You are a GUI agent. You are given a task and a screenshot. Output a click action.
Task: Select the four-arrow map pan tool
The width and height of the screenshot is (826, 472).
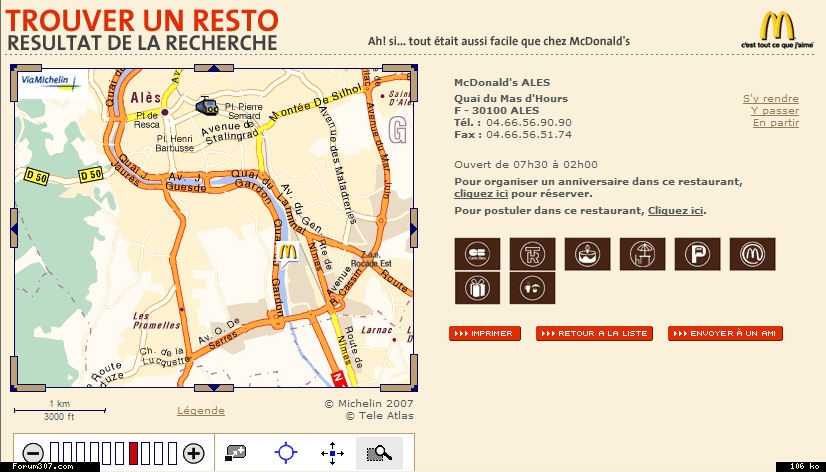[x=332, y=453]
